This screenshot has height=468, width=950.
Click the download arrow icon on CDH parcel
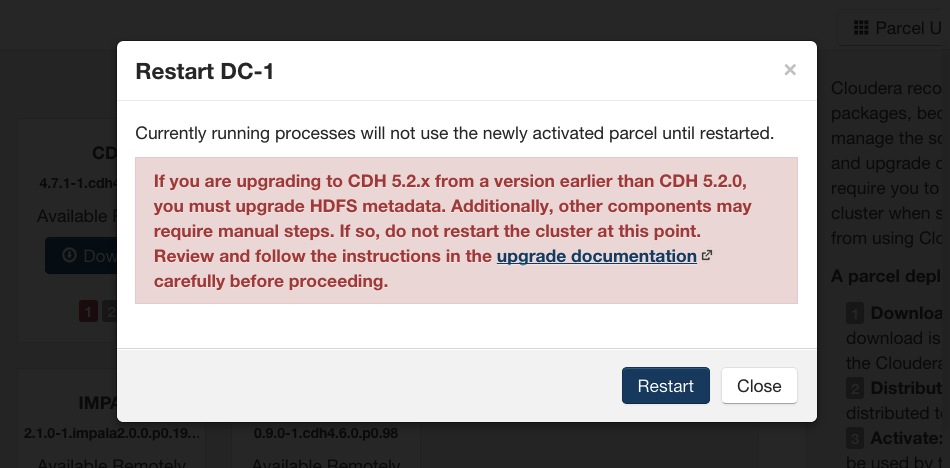tap(68, 256)
